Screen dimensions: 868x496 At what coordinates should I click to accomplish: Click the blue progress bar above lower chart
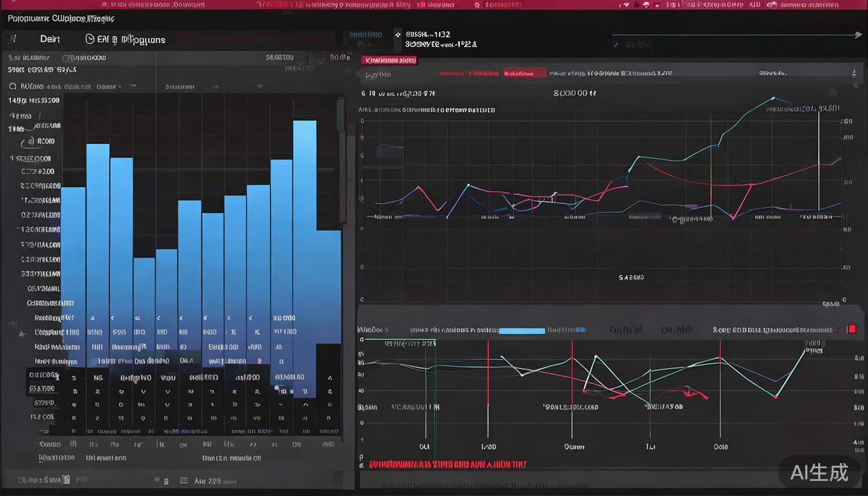click(x=522, y=331)
